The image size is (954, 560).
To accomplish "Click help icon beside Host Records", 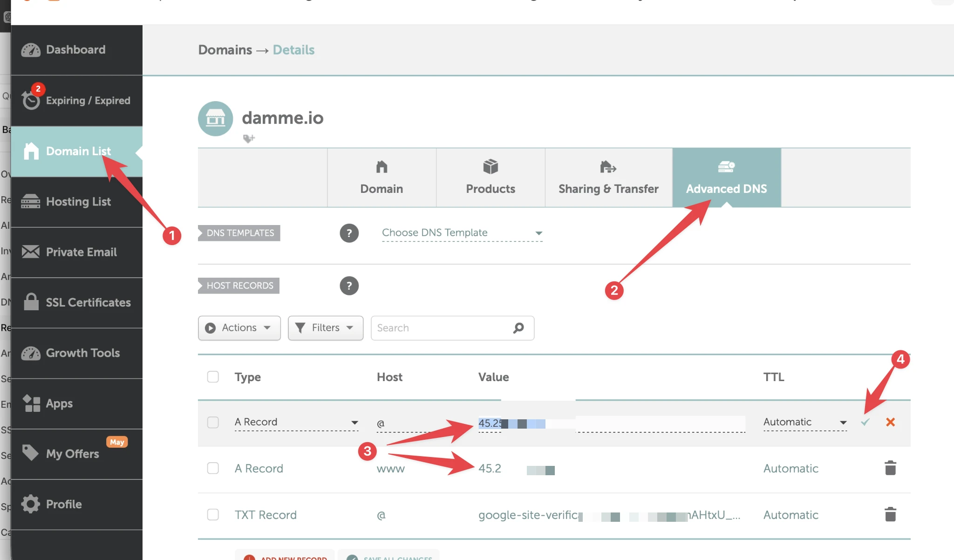I will 349,286.
